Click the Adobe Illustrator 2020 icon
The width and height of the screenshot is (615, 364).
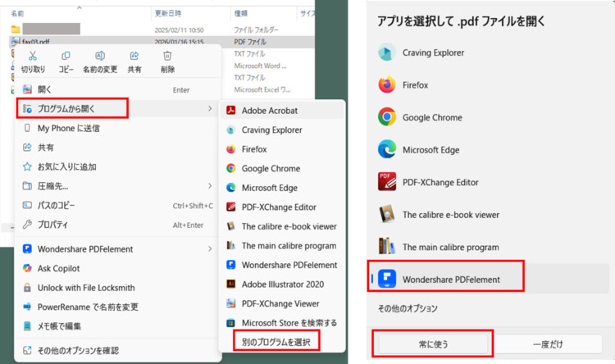point(231,284)
